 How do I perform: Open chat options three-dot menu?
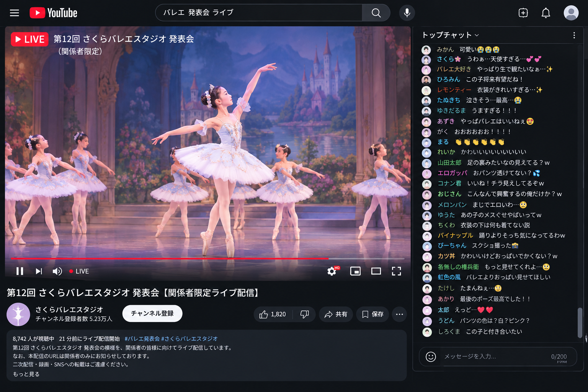[x=574, y=35]
